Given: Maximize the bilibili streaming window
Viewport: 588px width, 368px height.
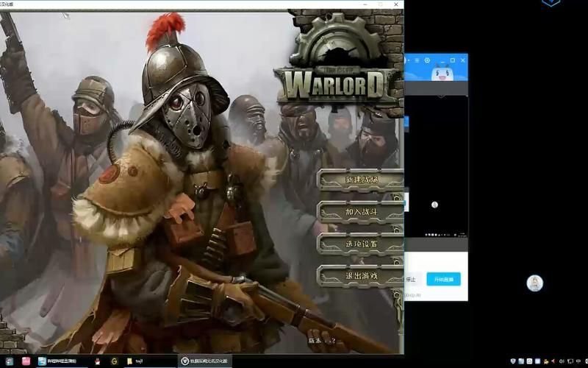Looking at the screenshot, I should click(453, 60).
